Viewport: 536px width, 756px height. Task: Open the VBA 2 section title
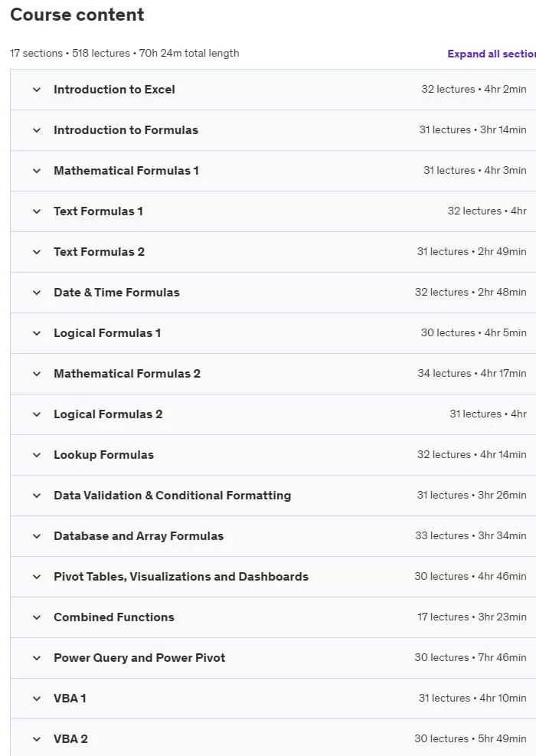(71, 738)
